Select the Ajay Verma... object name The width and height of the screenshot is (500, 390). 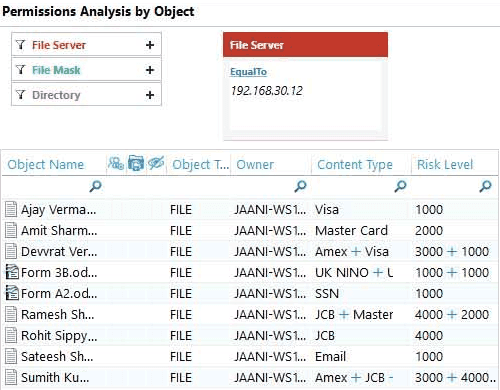click(x=59, y=210)
